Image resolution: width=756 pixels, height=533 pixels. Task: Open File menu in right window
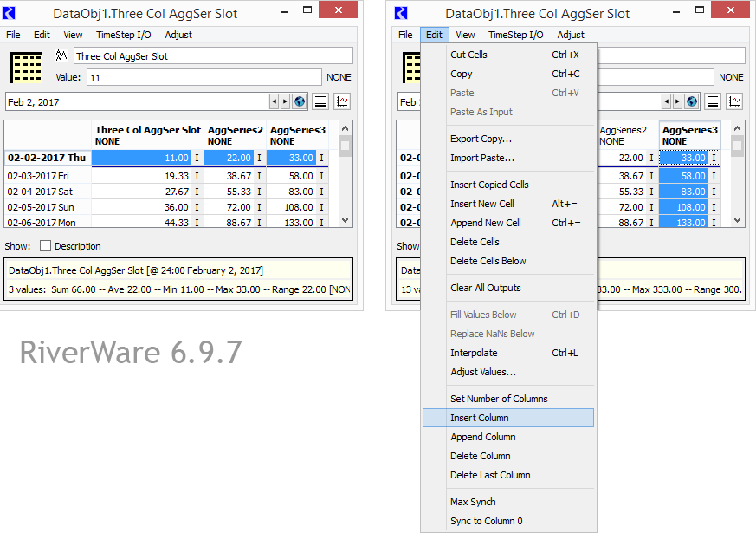(x=405, y=35)
